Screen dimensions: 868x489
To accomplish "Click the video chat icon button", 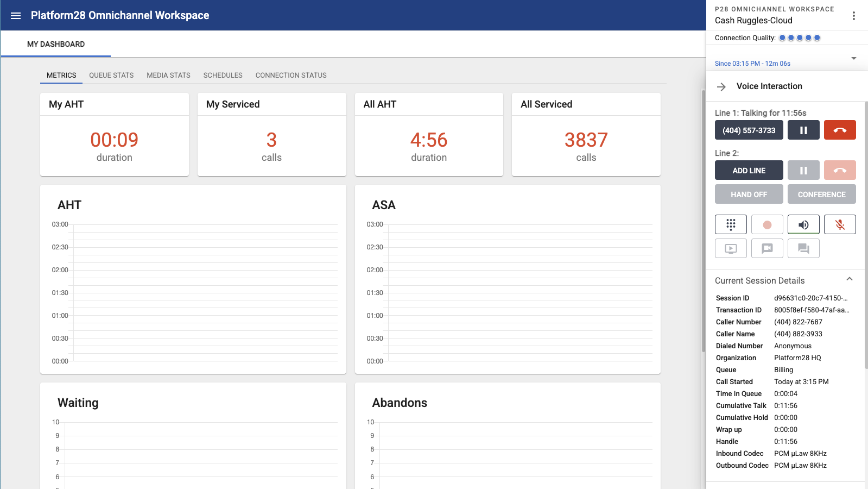I will click(x=766, y=248).
